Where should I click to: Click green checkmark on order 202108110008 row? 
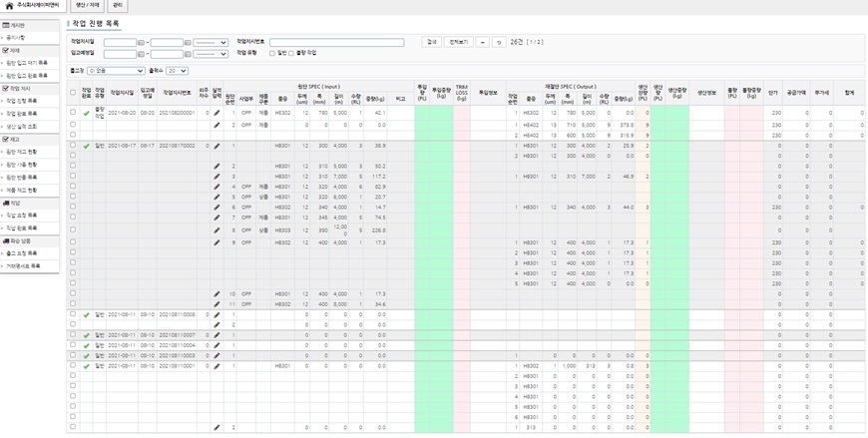[86, 314]
